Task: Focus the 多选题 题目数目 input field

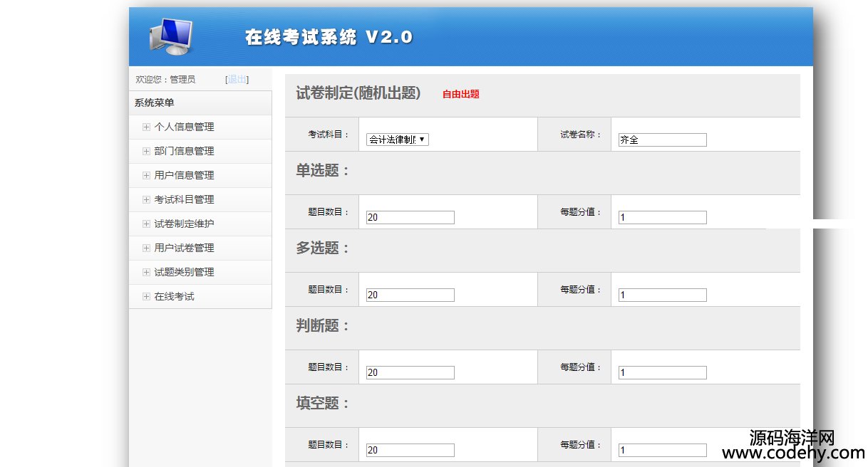Action: pyautogui.click(x=410, y=295)
